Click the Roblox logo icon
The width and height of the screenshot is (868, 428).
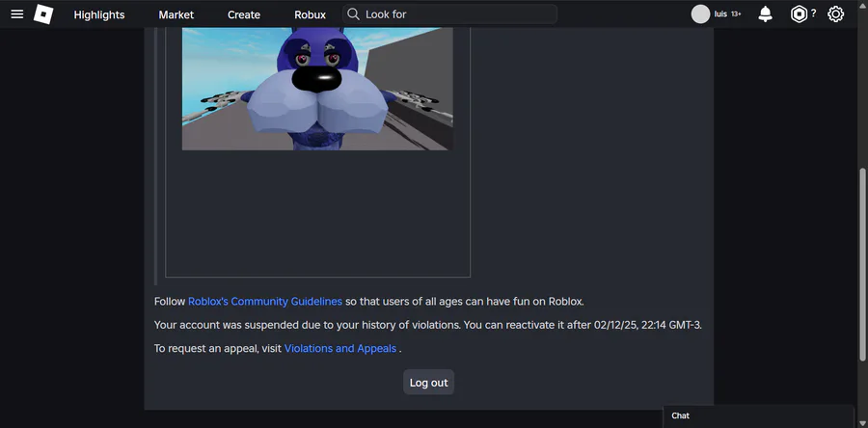(43, 14)
